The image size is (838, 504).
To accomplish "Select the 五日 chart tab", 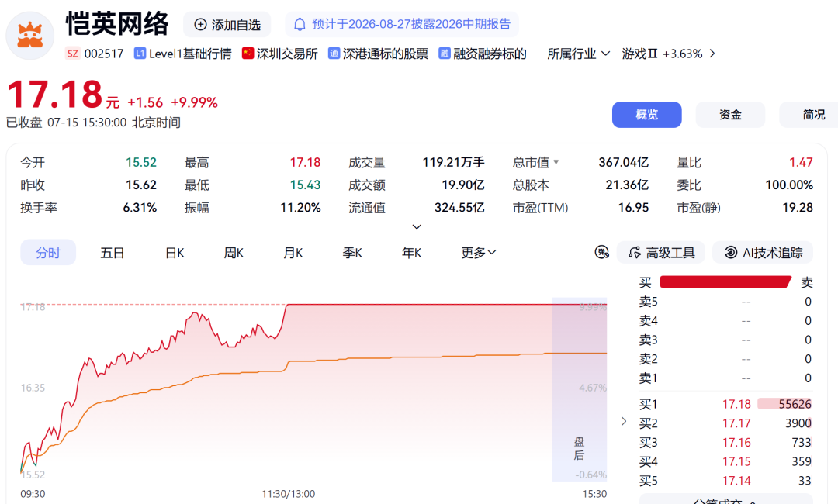I will click(x=113, y=253).
